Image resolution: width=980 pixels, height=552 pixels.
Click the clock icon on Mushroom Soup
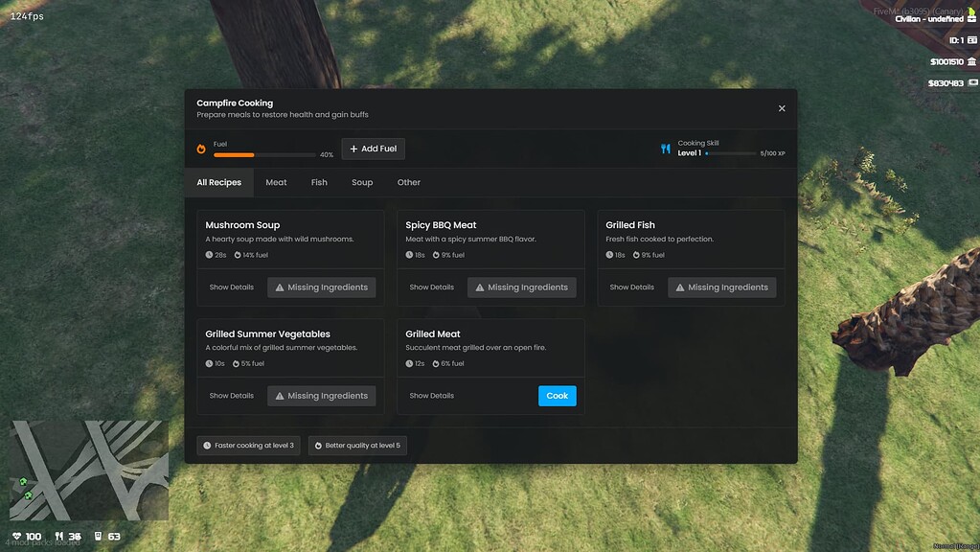tap(210, 255)
